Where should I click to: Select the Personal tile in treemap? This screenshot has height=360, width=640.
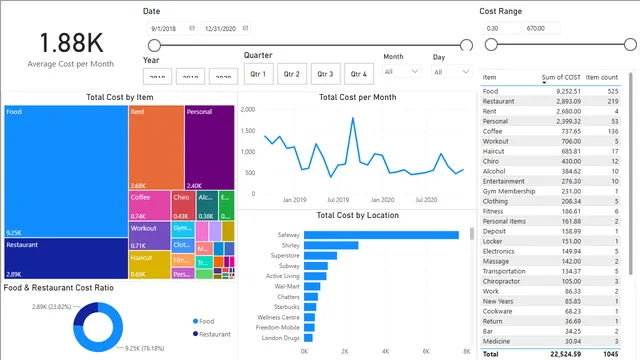pos(210,147)
